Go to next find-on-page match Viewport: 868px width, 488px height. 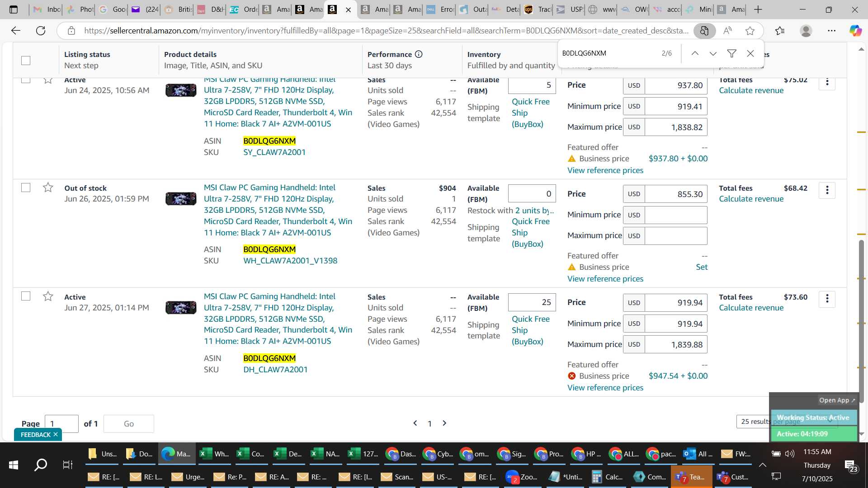pyautogui.click(x=713, y=53)
